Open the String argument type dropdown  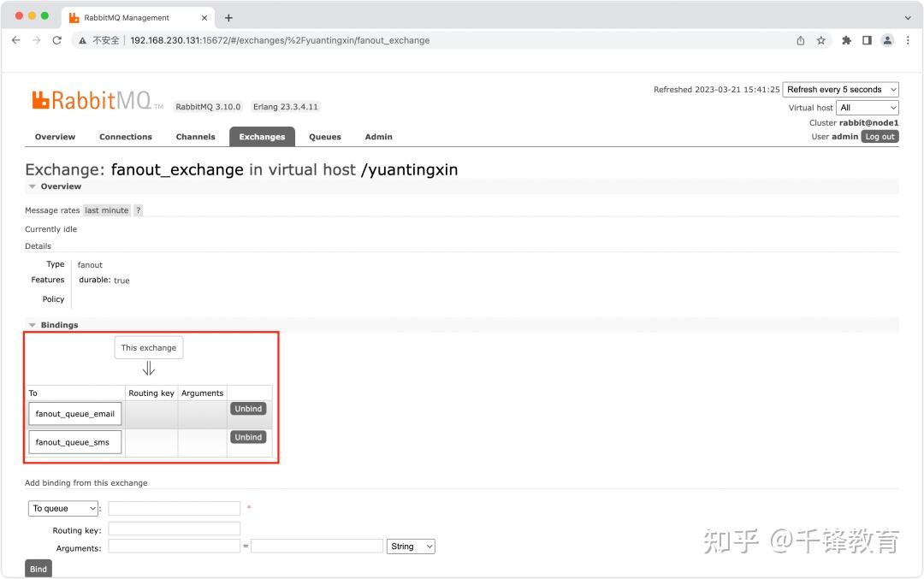pyautogui.click(x=411, y=546)
